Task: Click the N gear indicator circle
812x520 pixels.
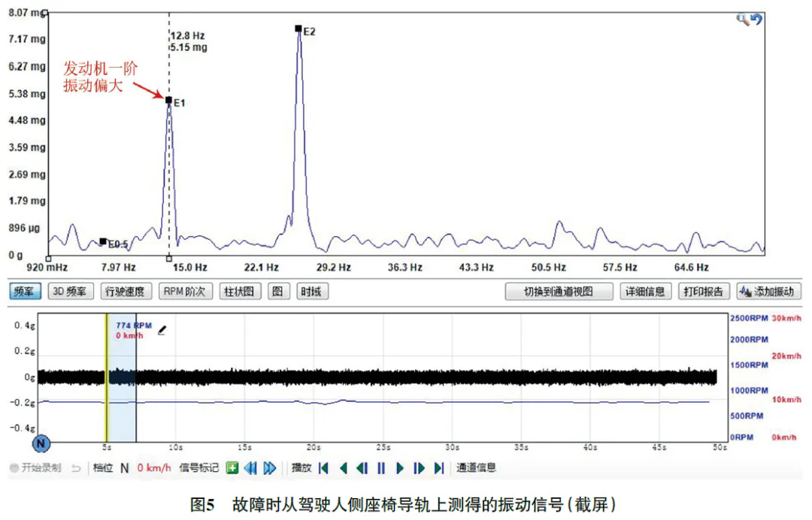Action: pyautogui.click(x=41, y=443)
